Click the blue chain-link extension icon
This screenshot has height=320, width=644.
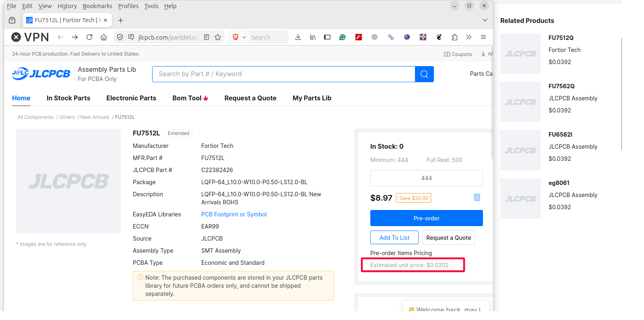pos(391,37)
